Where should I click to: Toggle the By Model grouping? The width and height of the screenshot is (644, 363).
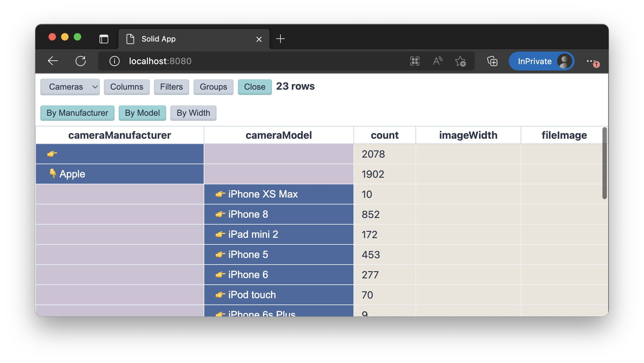click(x=142, y=113)
